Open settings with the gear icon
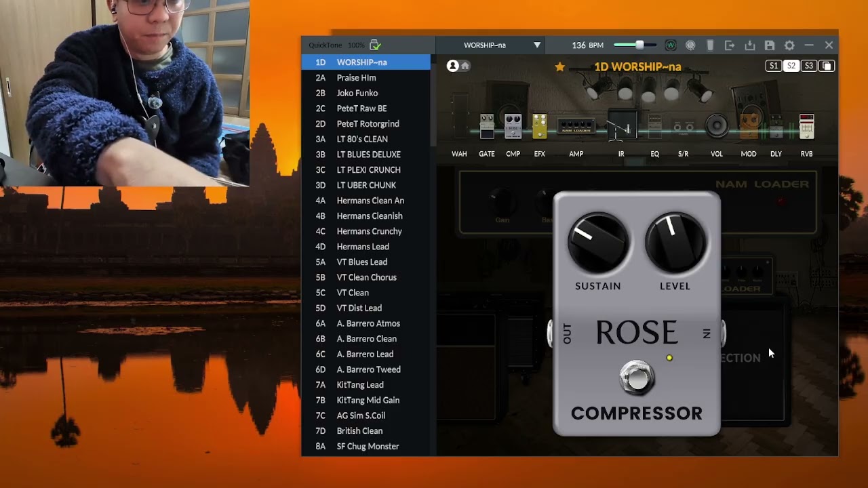The image size is (868, 488). tap(789, 45)
